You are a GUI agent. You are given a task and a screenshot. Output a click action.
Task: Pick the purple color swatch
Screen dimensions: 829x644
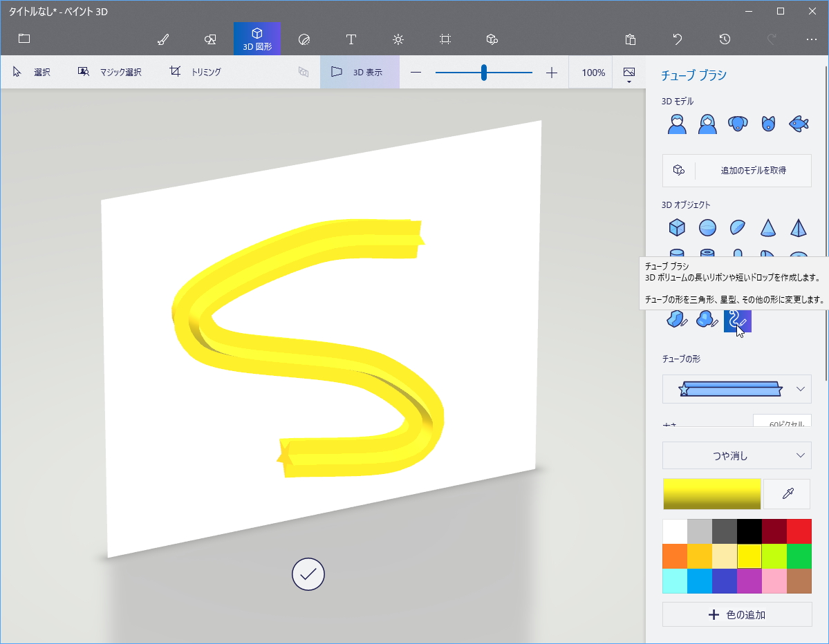[749, 581]
